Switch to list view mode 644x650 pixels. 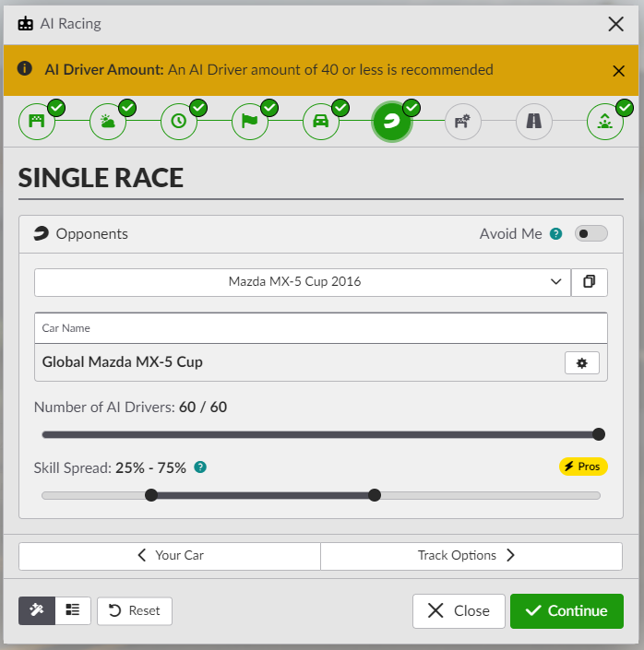click(x=73, y=610)
